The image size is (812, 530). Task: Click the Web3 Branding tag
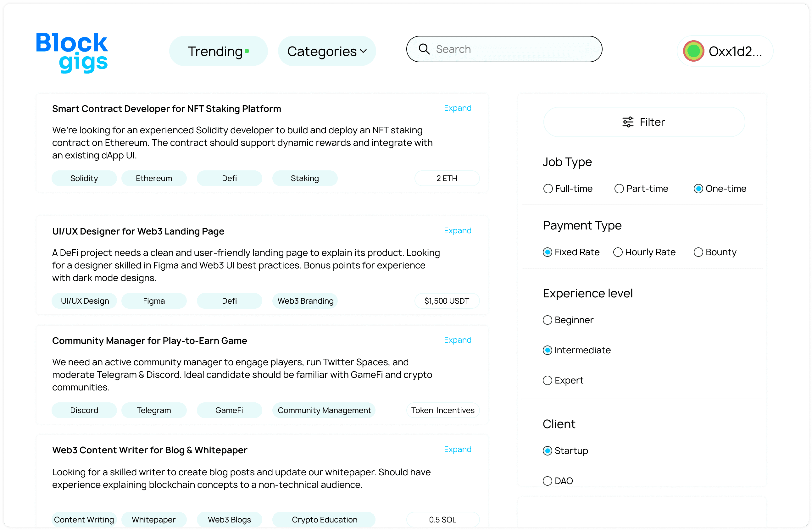click(x=305, y=301)
